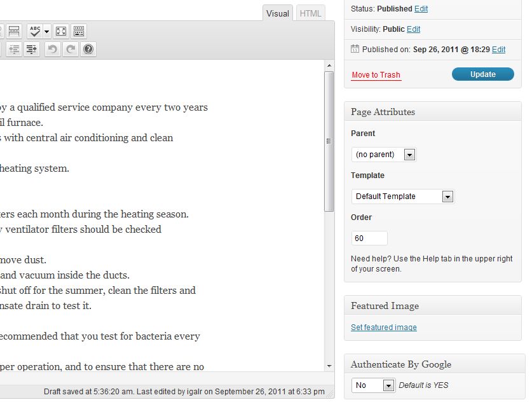Screen dimensions: 532x407
Task: Open the Authenticate By Google dropdown
Action: pos(373,385)
